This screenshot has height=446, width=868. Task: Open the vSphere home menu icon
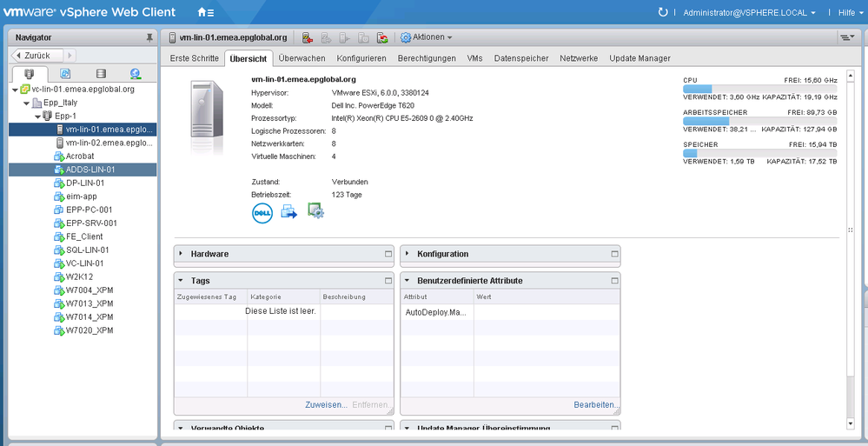tap(205, 12)
